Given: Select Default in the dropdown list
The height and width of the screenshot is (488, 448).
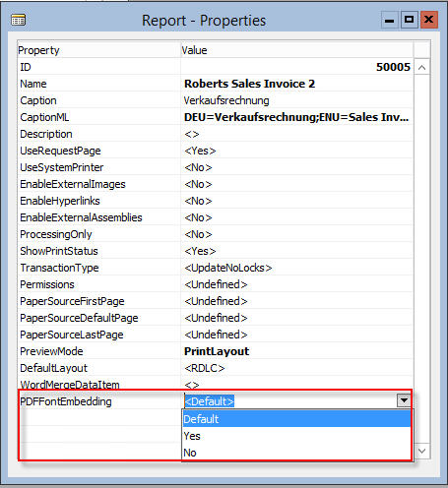Looking at the screenshot, I should point(296,419).
